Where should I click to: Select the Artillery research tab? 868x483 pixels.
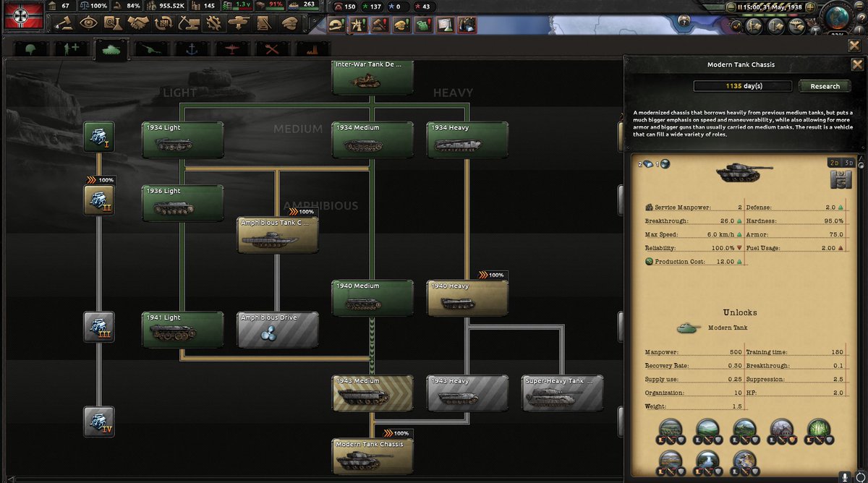point(153,49)
